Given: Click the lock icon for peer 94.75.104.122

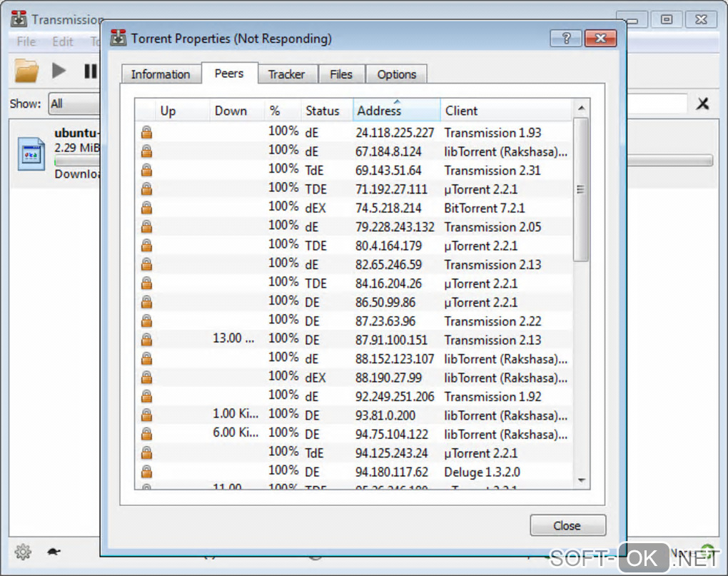Looking at the screenshot, I should coord(147,434).
